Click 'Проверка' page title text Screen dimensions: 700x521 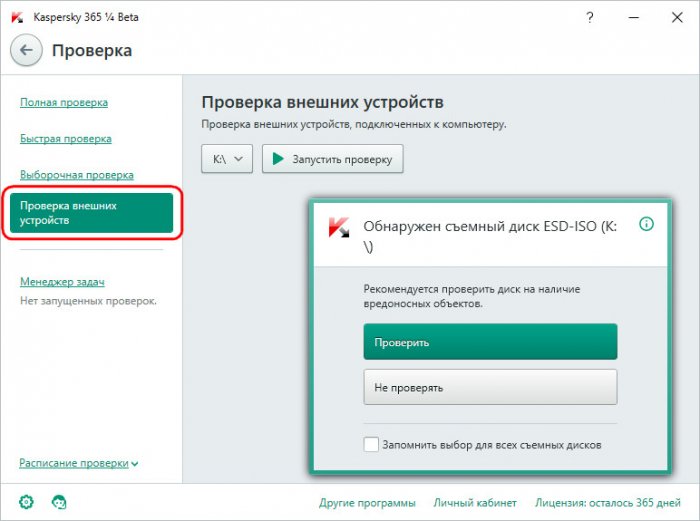pos(92,50)
